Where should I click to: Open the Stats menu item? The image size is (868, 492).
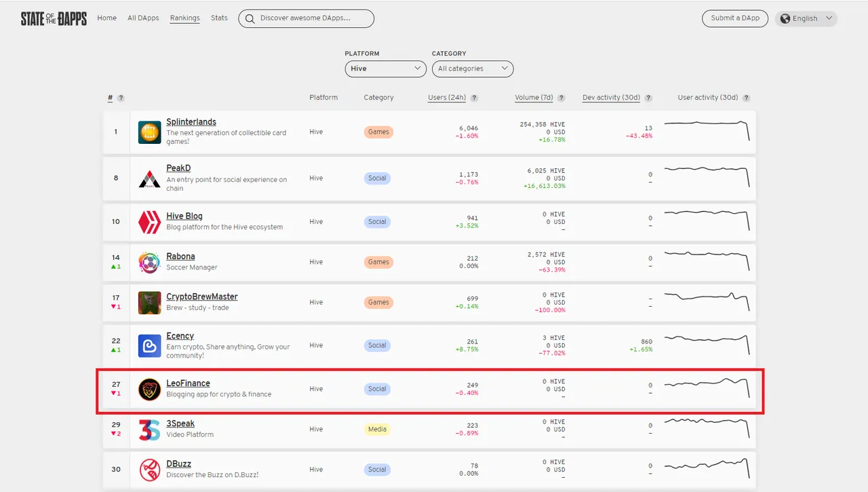pos(219,18)
